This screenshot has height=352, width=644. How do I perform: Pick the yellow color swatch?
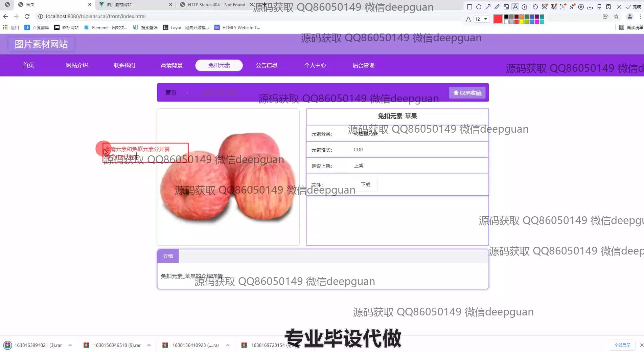pos(522,22)
